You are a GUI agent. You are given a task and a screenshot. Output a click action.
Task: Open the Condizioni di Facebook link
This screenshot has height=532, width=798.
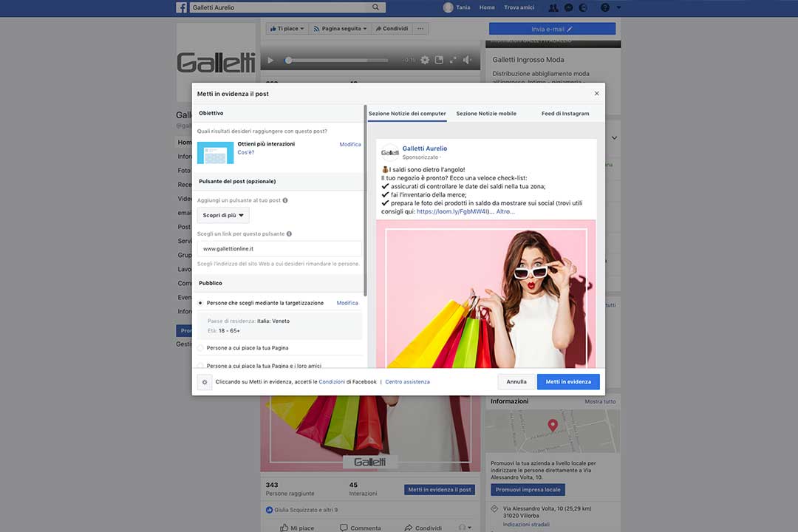click(332, 382)
